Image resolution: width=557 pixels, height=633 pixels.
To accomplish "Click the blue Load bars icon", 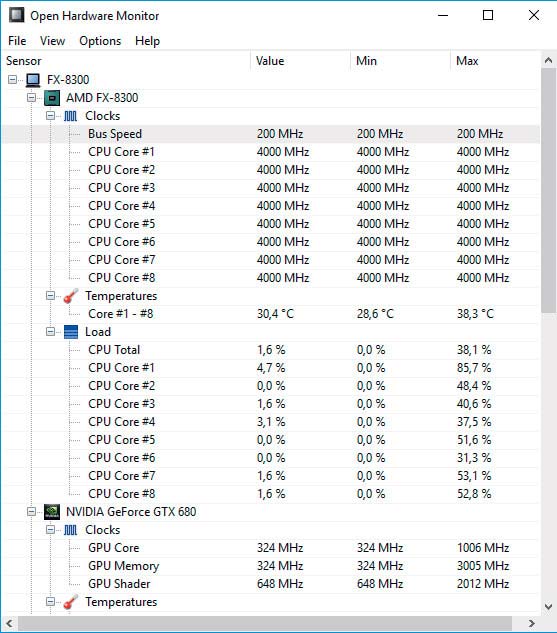I will click(x=71, y=332).
